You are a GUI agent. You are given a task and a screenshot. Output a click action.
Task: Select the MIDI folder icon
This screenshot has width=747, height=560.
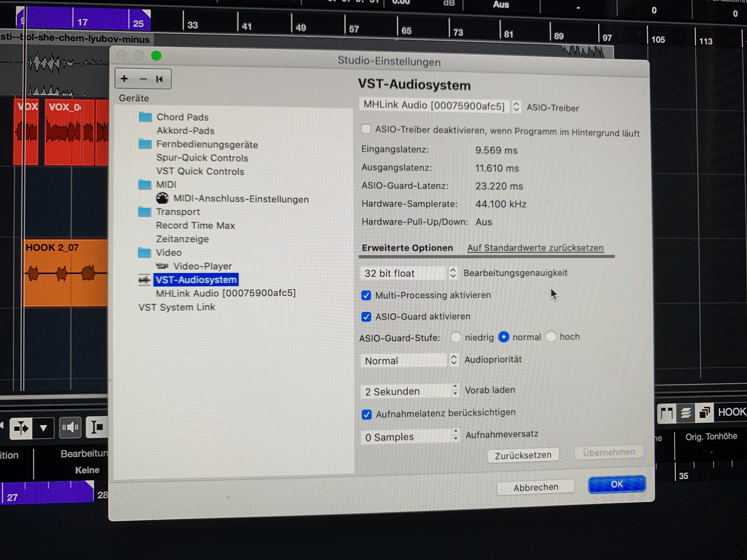point(145,184)
